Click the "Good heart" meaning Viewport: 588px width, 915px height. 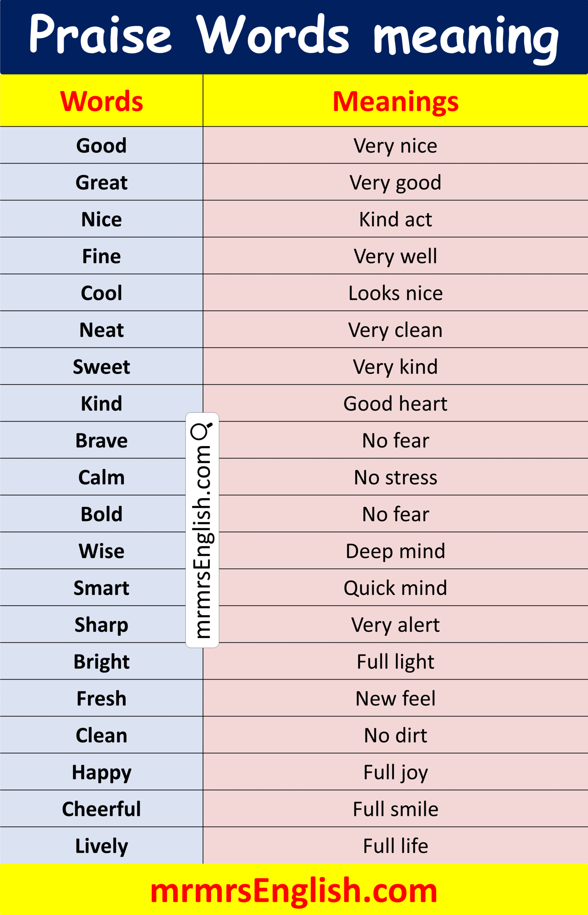pyautogui.click(x=395, y=404)
